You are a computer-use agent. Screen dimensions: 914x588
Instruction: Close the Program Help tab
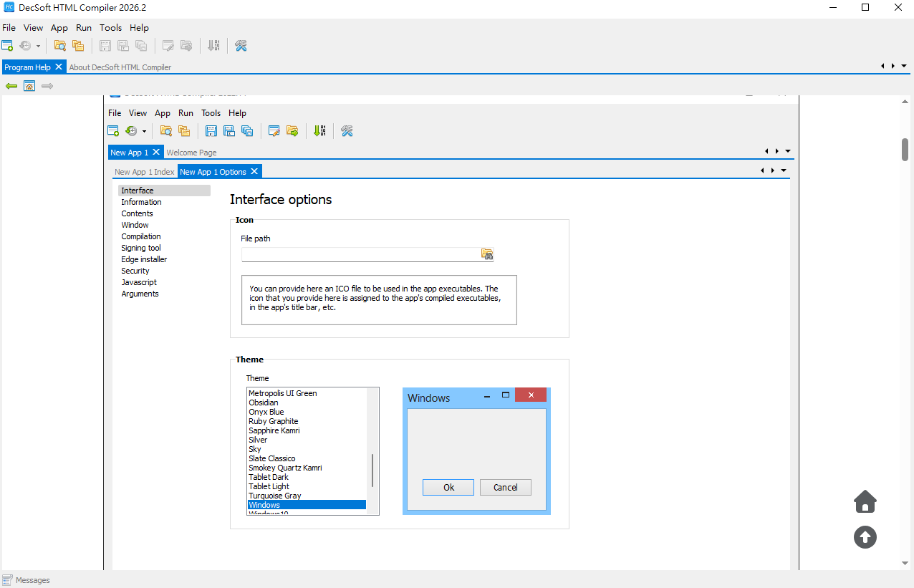[x=59, y=67]
